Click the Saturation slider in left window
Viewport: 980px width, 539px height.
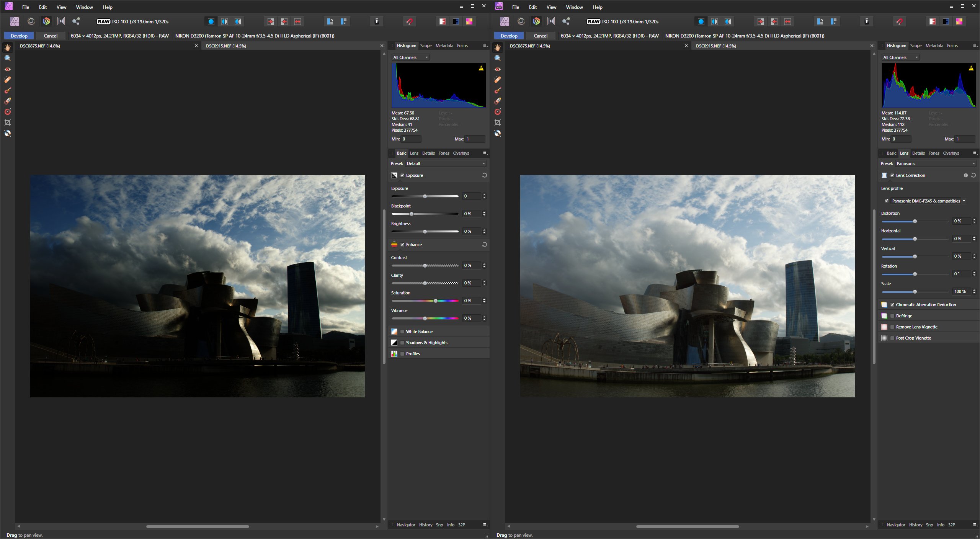[425, 301]
